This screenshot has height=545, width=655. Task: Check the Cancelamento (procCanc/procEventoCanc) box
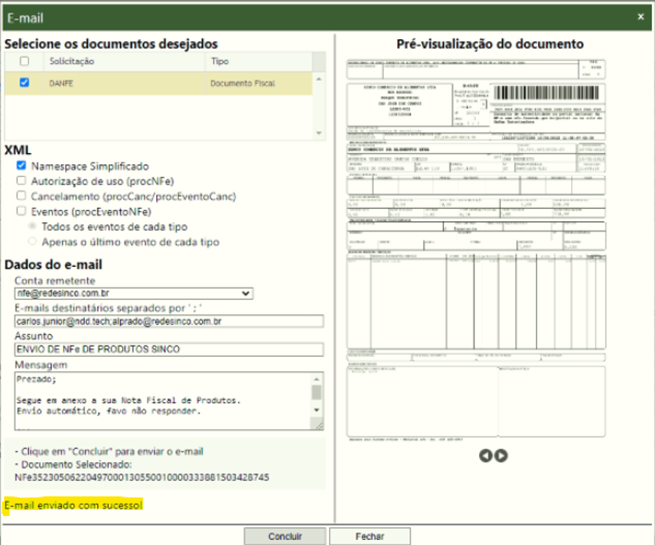[22, 197]
